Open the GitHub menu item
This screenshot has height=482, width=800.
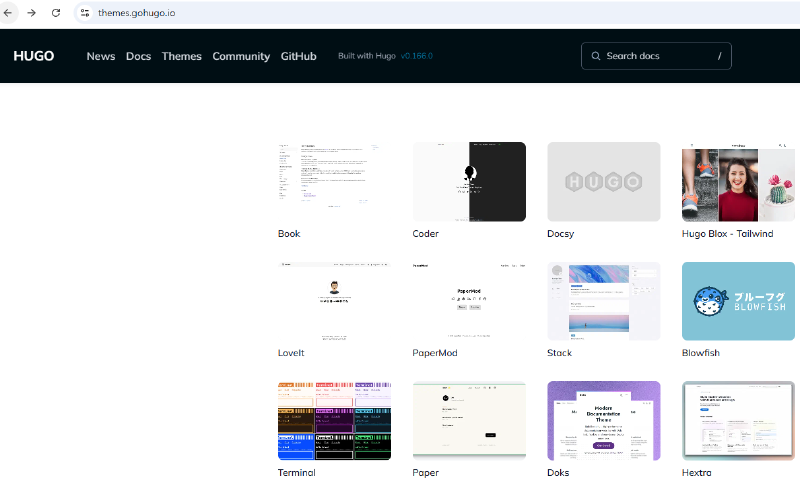click(298, 56)
